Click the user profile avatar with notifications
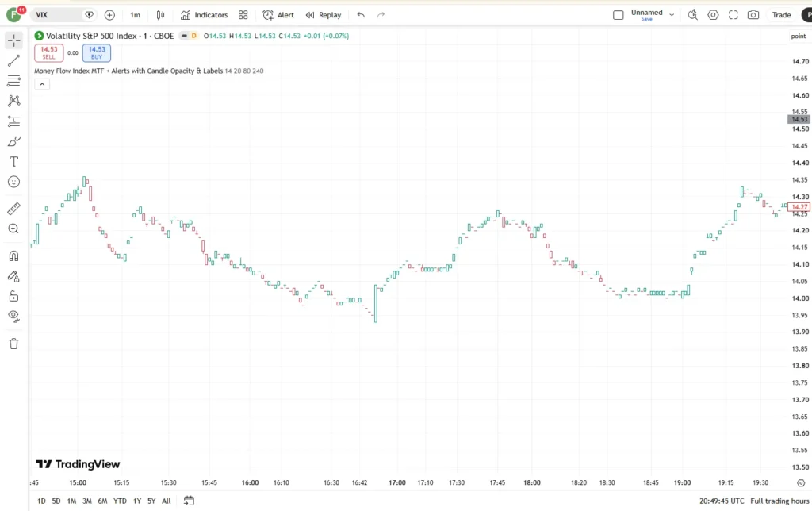 tap(14, 14)
